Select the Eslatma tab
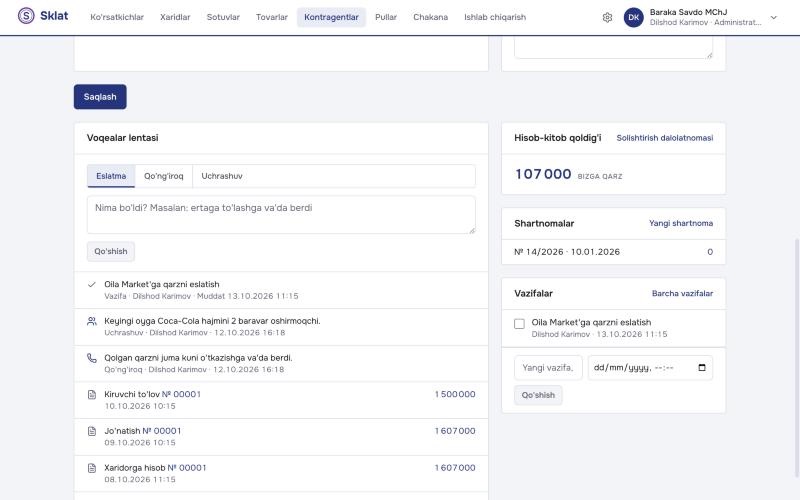This screenshot has height=500, width=800. click(111, 176)
